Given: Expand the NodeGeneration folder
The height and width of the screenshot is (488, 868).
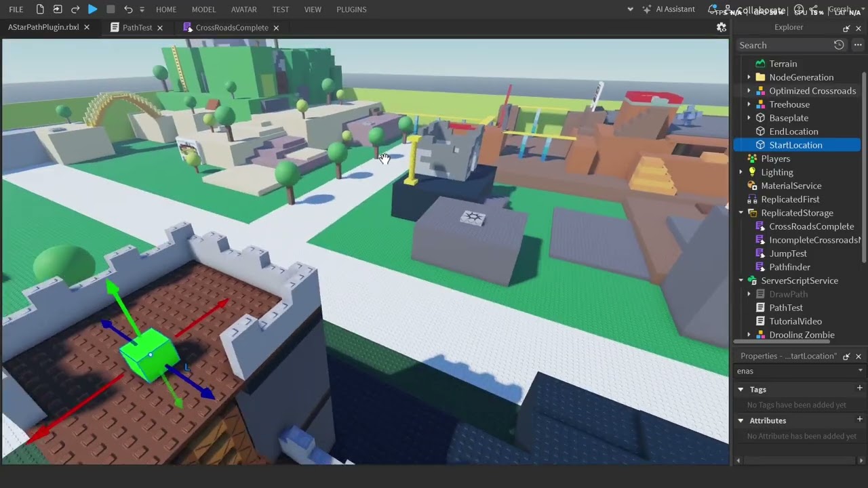Looking at the screenshot, I should tap(749, 77).
